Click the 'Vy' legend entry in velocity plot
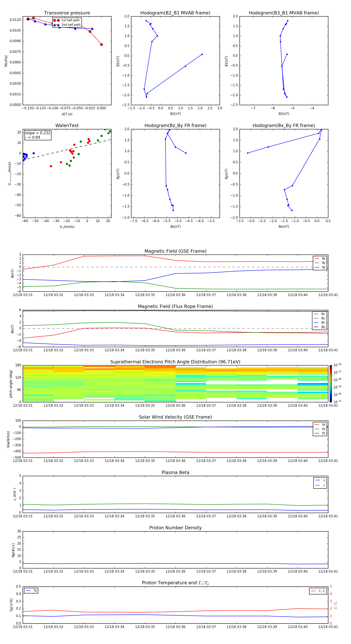The height and width of the screenshot is (644, 351). 320,429
